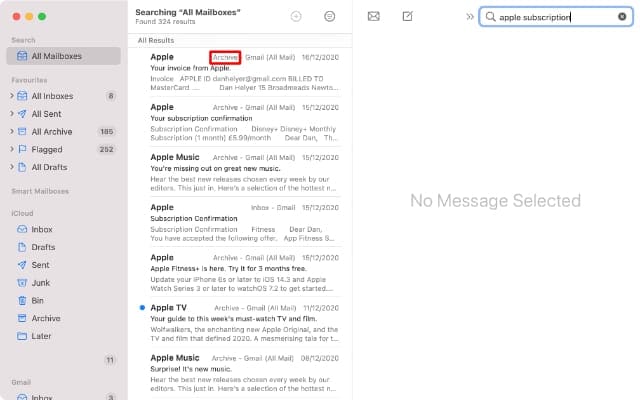
Task: Open the Flagged mailbox
Action: pos(47,149)
